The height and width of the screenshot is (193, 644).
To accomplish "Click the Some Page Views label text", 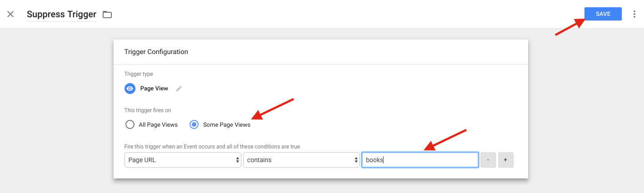I will tap(227, 125).
